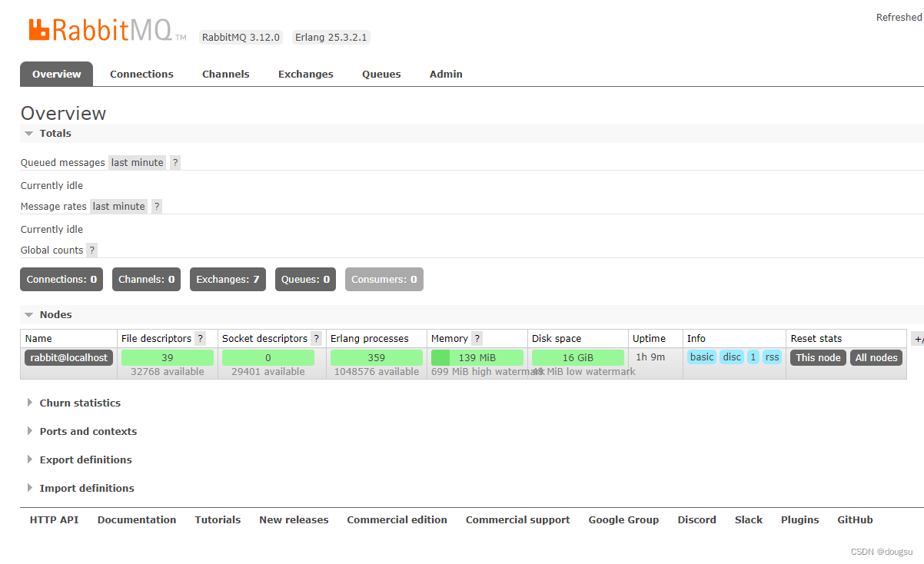Image resolution: width=924 pixels, height=564 pixels.
Task: Click the Erlang 25.3.2.1 version label
Action: point(331,38)
